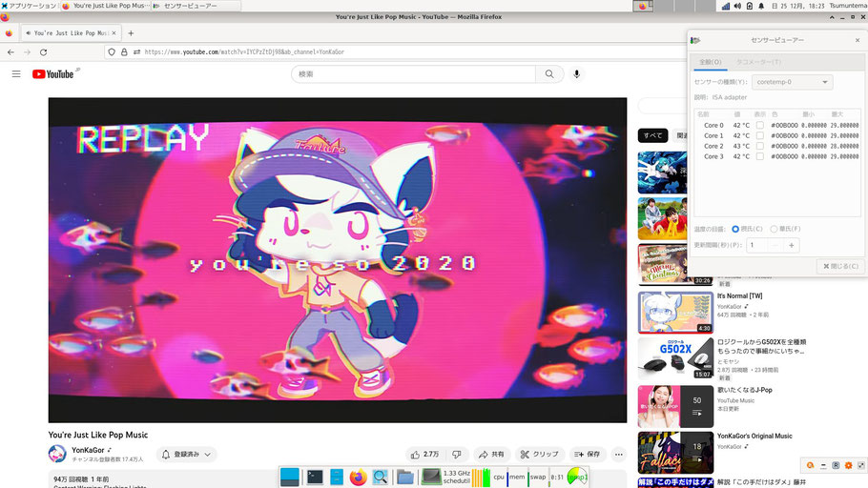Open the file manager cabinet dock icon
This screenshot has height=488, width=868.
pyautogui.click(x=337, y=477)
